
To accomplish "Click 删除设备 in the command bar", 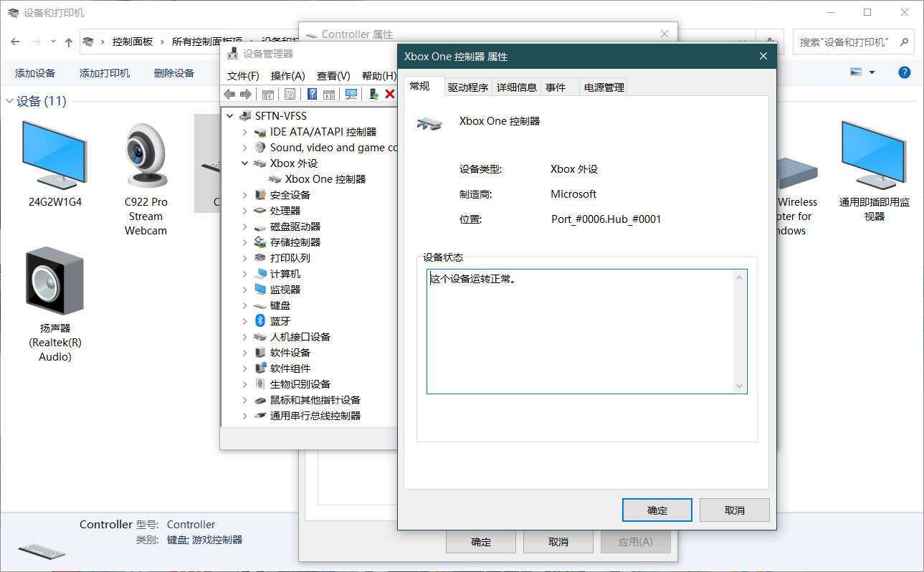I will tap(174, 73).
